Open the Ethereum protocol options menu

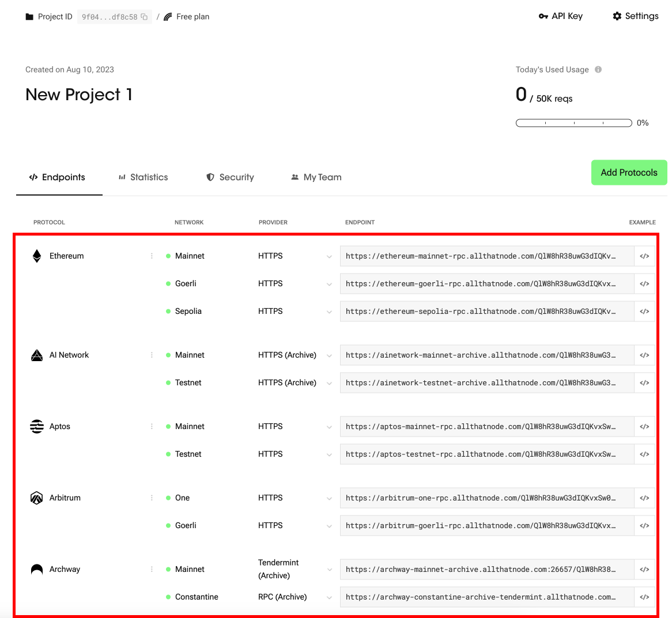tap(152, 256)
